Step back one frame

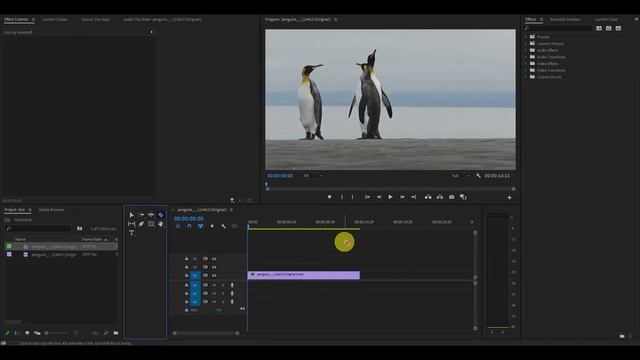(379, 197)
